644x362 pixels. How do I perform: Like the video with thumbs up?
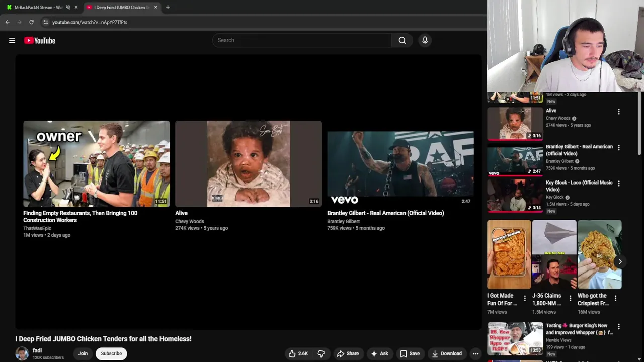[298, 354]
